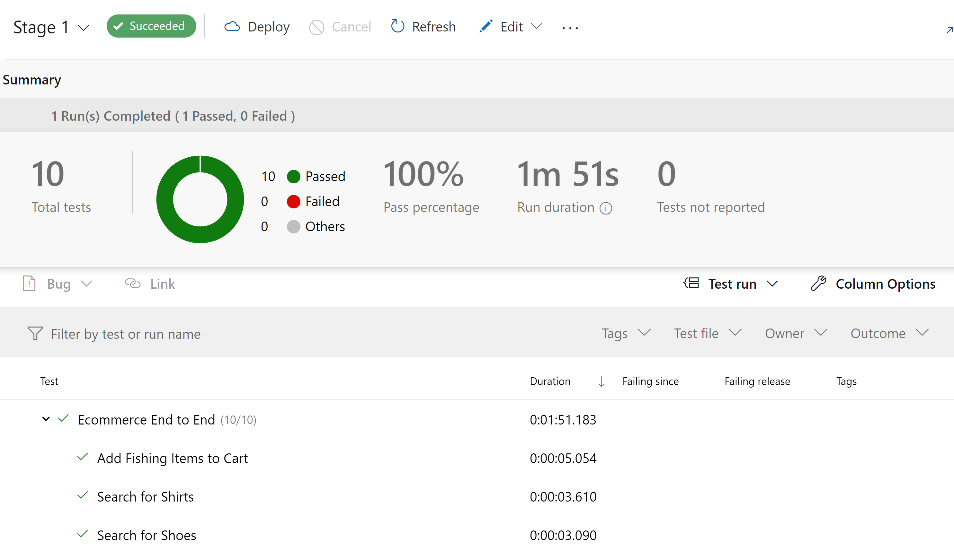The height and width of the screenshot is (560, 954).
Task: Select the Add Fishing Items to Cart test
Action: pyautogui.click(x=172, y=458)
